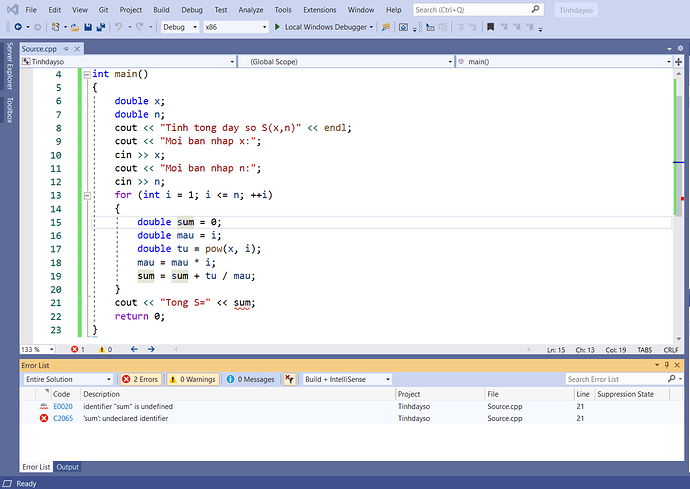Close the Source.cpp tab

click(77, 49)
